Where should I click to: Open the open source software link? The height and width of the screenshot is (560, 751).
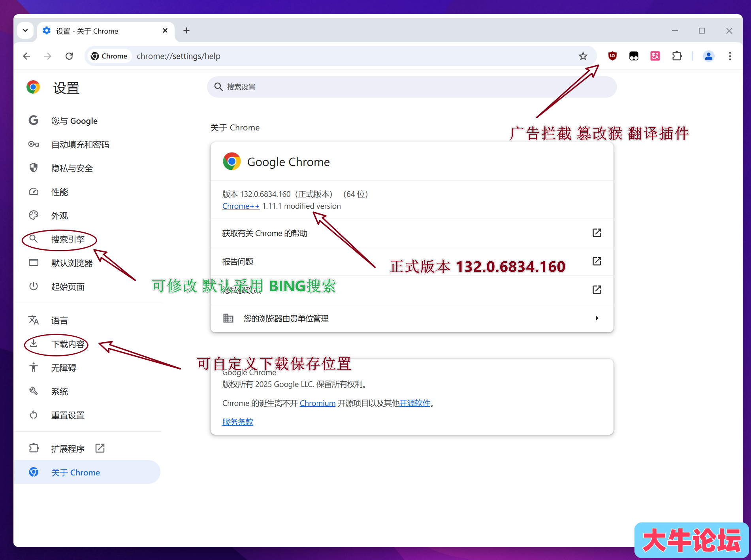pyautogui.click(x=415, y=403)
